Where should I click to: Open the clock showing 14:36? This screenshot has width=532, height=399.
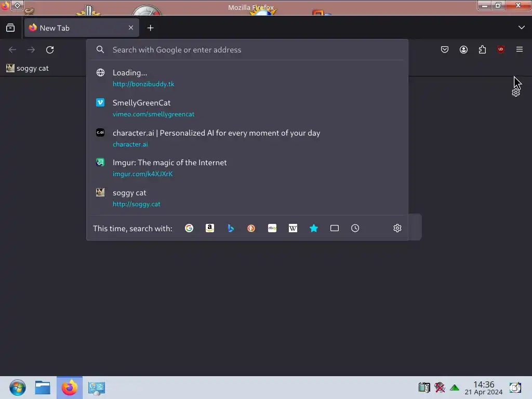point(484,388)
